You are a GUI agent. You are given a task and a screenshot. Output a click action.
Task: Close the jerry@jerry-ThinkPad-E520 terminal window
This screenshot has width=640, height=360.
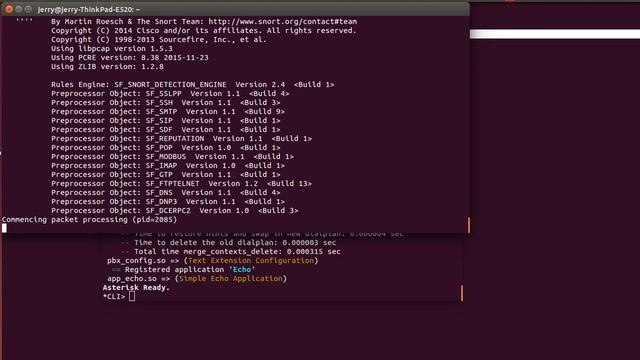[9, 9]
